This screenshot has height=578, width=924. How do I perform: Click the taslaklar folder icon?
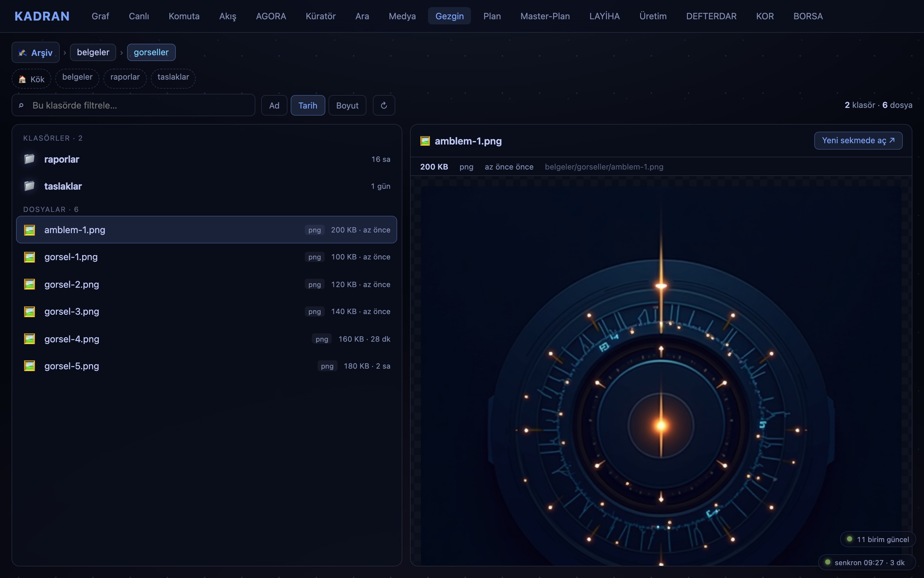pos(30,186)
